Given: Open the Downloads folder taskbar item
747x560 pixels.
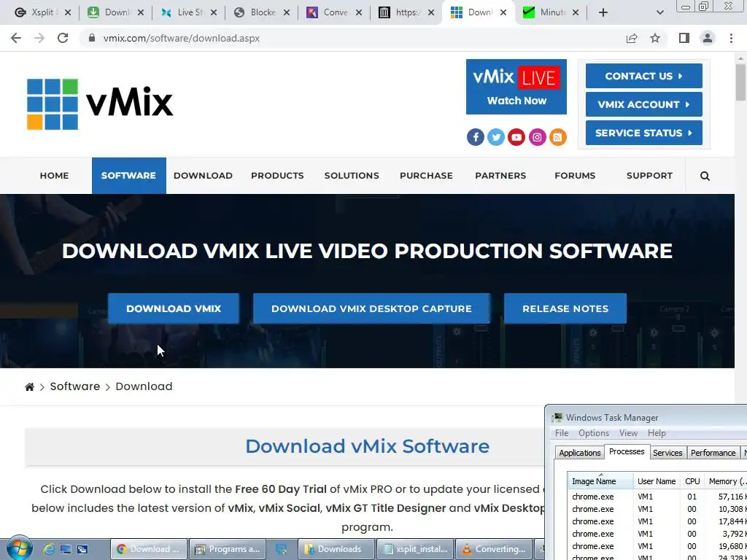Looking at the screenshot, I should pyautogui.click(x=336, y=549).
